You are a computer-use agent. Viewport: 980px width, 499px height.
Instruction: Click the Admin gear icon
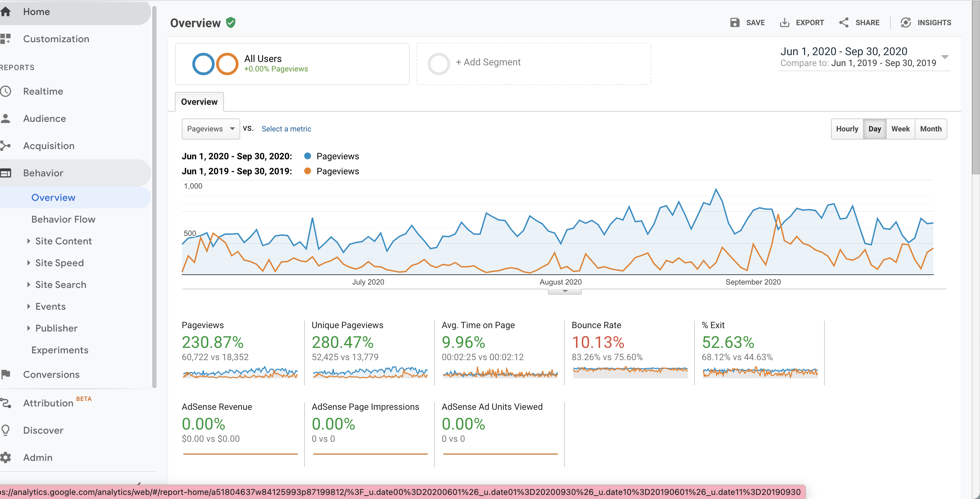pyautogui.click(x=5, y=457)
